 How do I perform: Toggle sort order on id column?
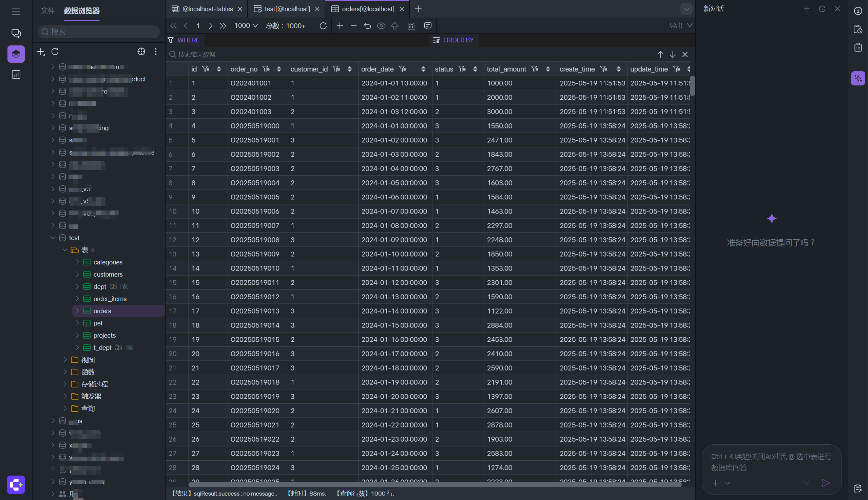tap(219, 69)
